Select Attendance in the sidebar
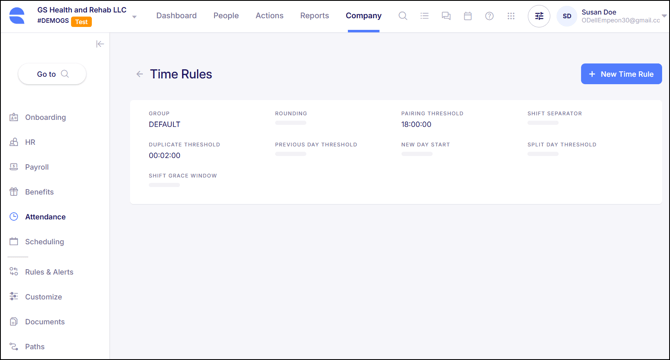The width and height of the screenshot is (670, 360). tap(45, 217)
